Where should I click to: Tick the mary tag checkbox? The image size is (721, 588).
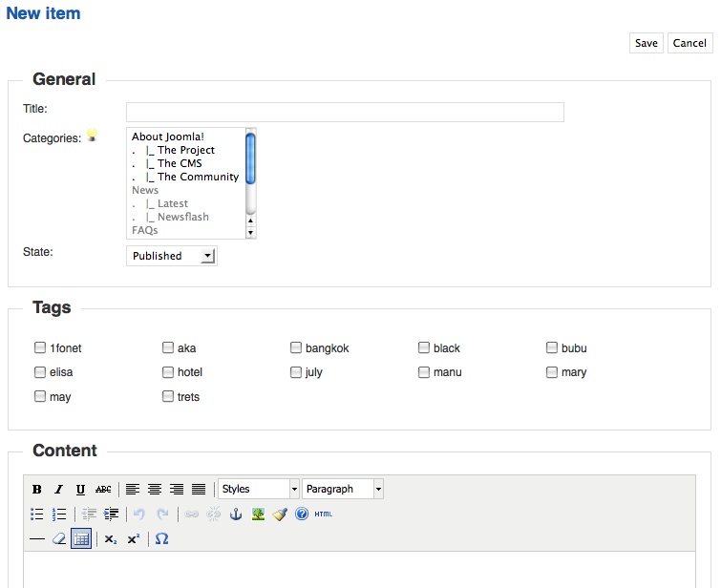551,372
